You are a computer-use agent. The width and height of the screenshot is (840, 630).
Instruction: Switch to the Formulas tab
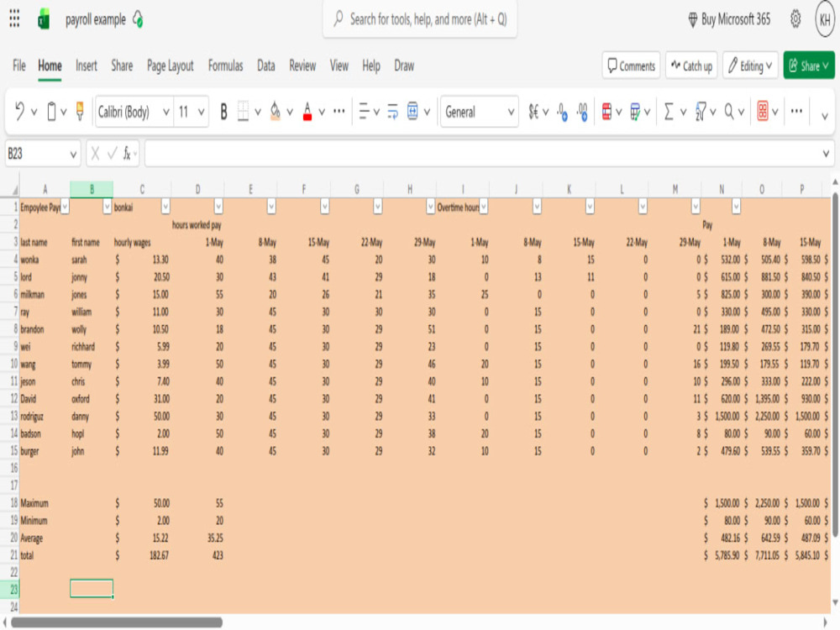point(225,66)
